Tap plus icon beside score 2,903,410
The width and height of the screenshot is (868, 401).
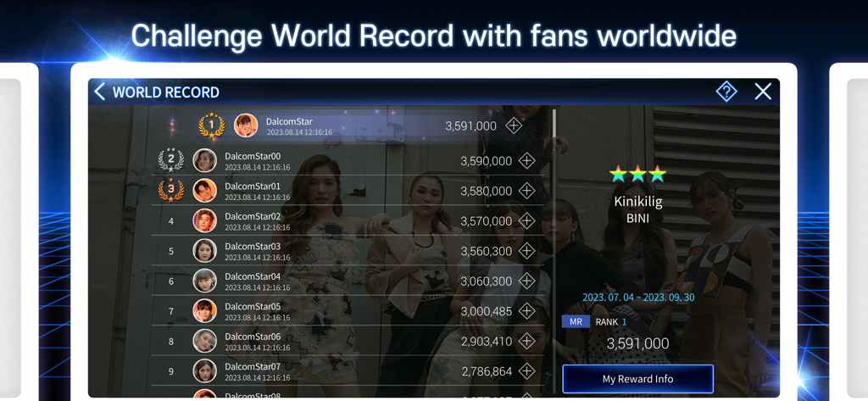pyautogui.click(x=526, y=341)
